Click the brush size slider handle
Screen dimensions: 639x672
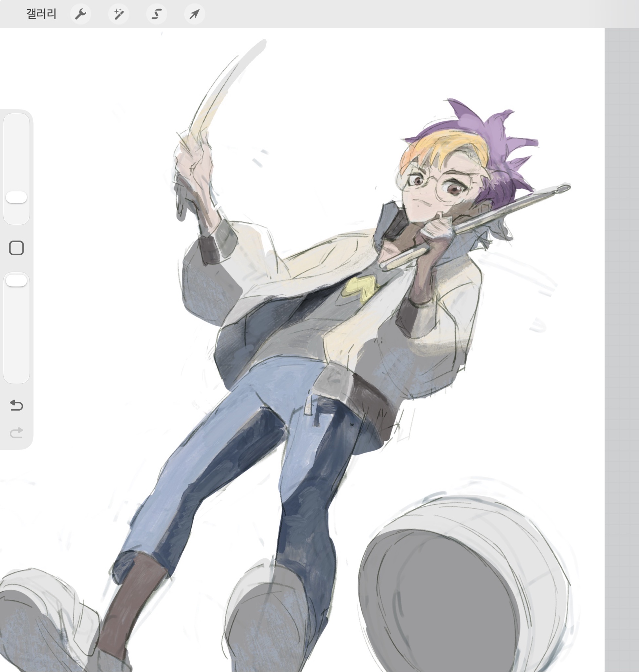[x=16, y=197]
